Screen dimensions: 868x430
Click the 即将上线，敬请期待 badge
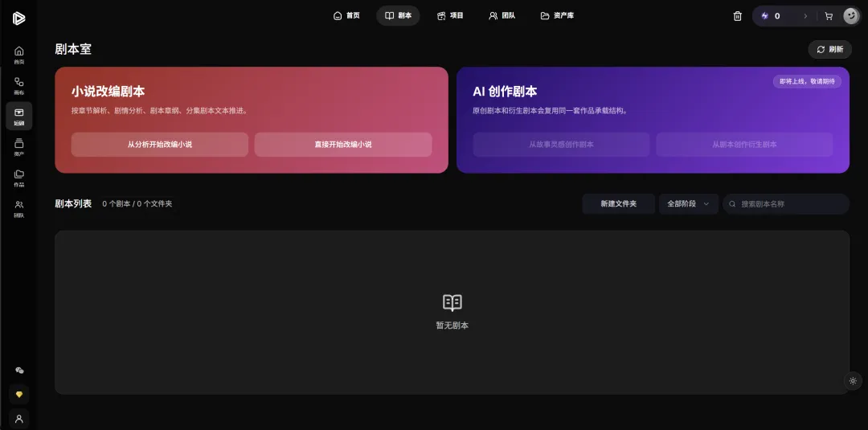807,81
